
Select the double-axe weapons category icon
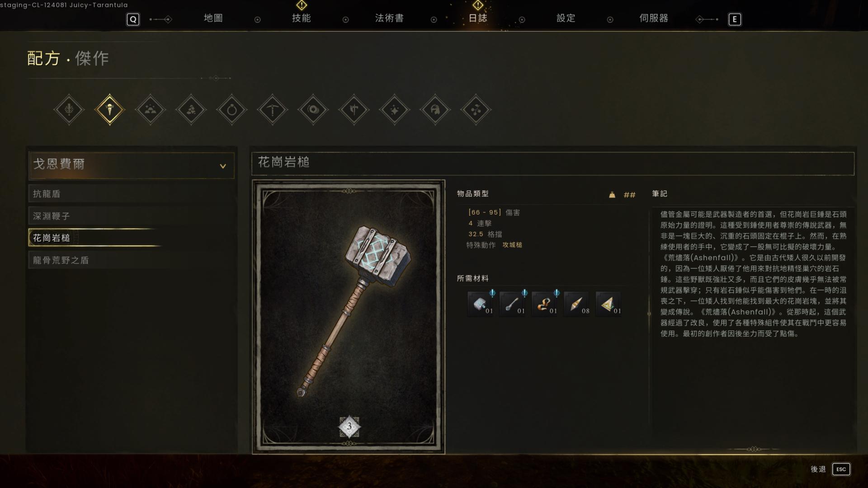tap(354, 110)
